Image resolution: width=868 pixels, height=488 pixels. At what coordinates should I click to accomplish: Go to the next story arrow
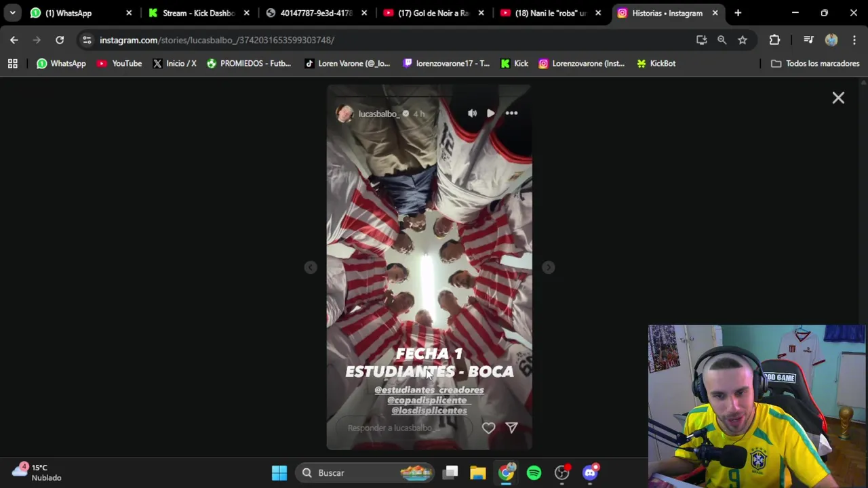point(549,268)
